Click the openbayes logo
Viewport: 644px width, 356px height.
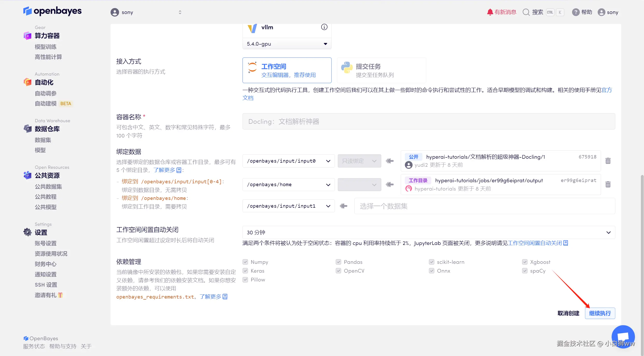pos(53,11)
